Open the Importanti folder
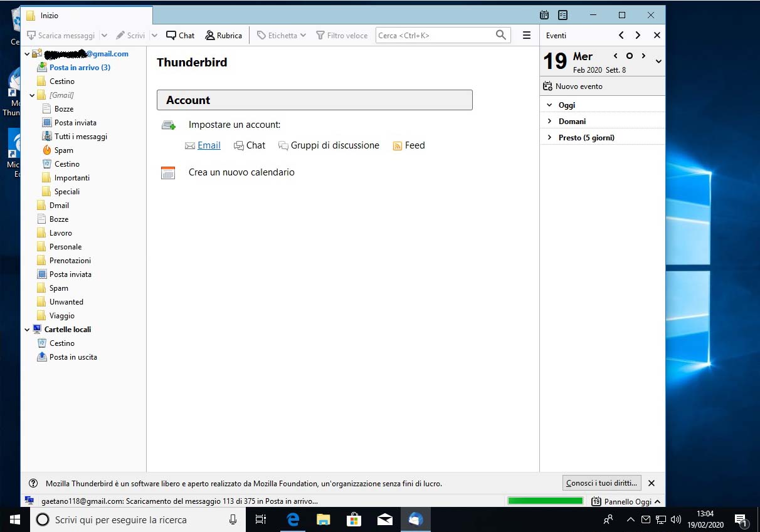The image size is (760, 532). click(72, 178)
